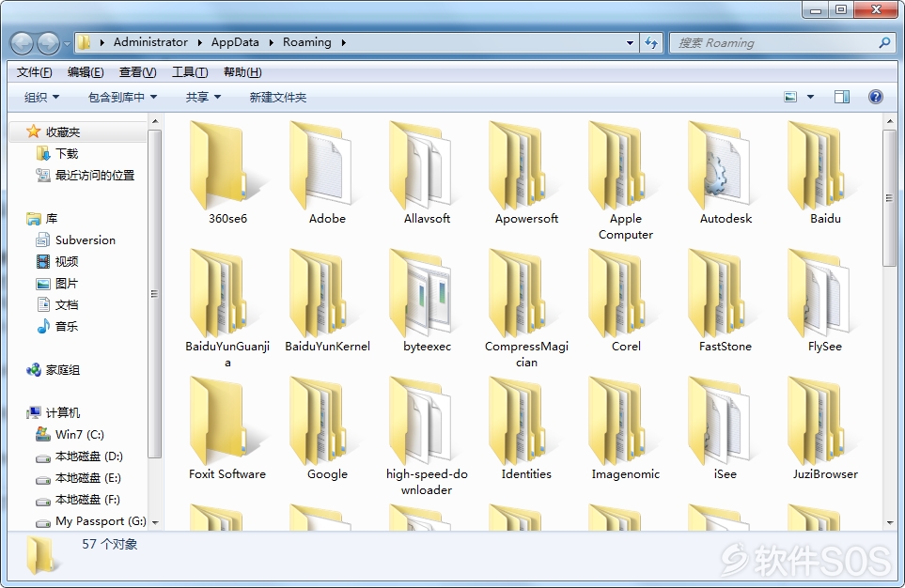The image size is (905, 588).
Task: Open the 工具(T) menu
Action: (x=190, y=72)
